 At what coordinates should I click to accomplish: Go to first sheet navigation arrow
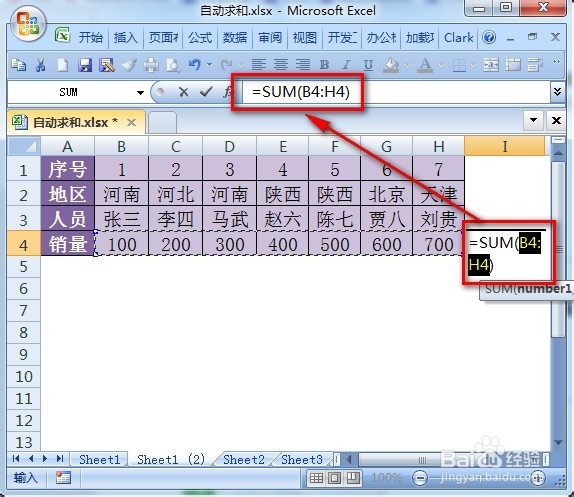tap(16, 459)
